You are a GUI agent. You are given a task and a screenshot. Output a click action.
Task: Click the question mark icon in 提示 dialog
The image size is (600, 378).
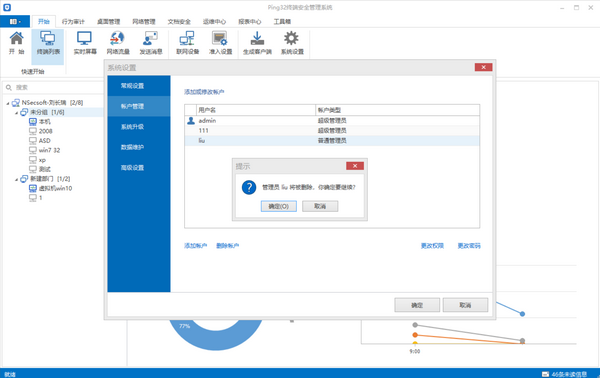[x=249, y=187]
